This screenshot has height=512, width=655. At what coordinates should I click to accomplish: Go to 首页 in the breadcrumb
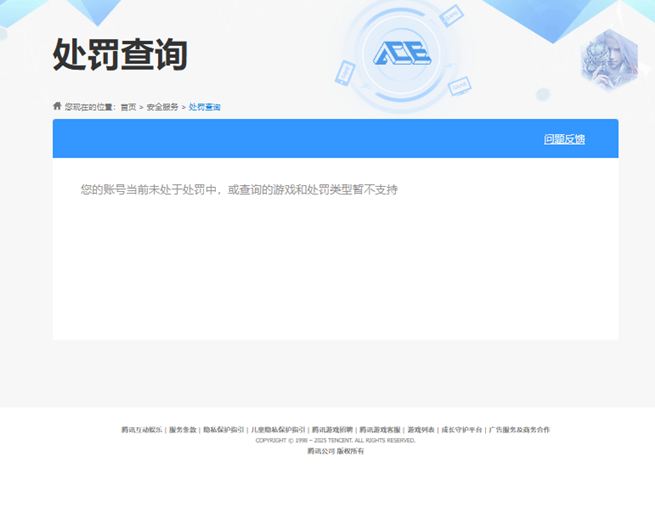point(128,107)
